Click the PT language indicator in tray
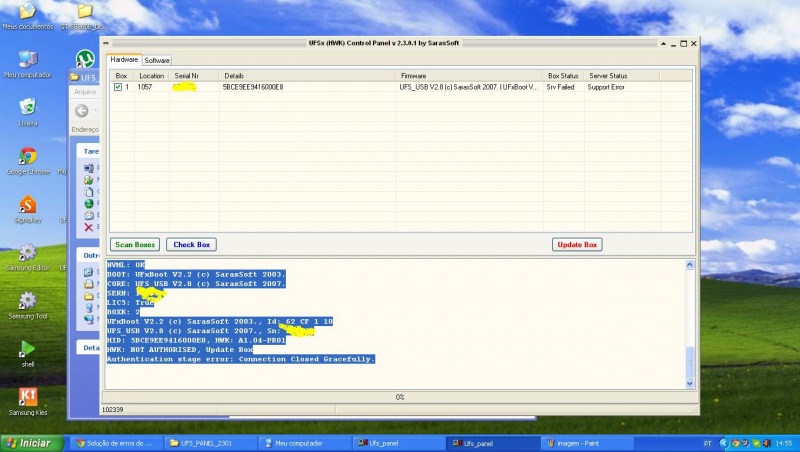The height and width of the screenshot is (452, 800). click(708, 443)
